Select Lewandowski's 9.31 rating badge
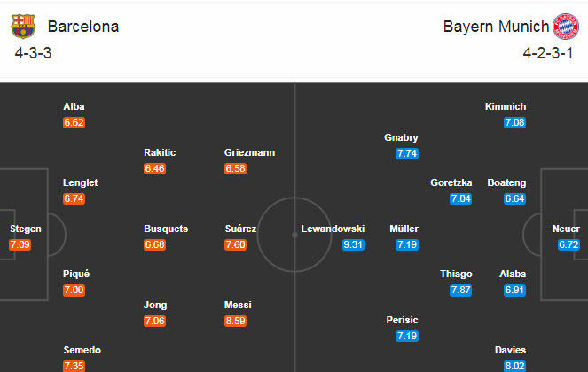The height and width of the screenshot is (372, 588). [x=353, y=244]
